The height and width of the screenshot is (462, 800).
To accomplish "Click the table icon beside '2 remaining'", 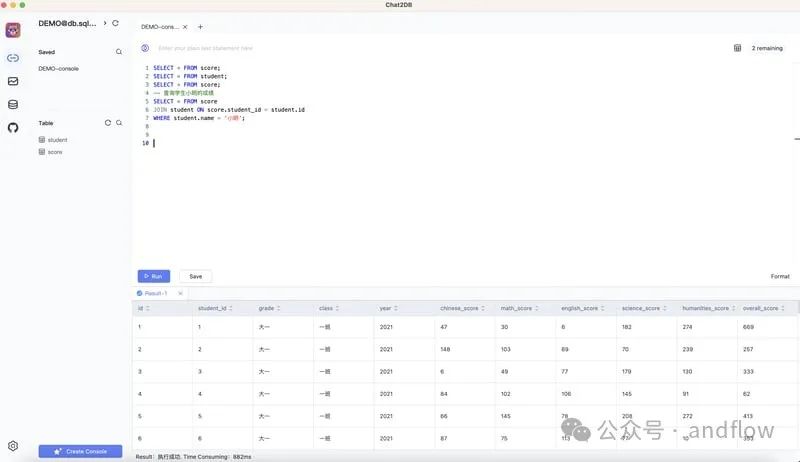I will (x=737, y=48).
